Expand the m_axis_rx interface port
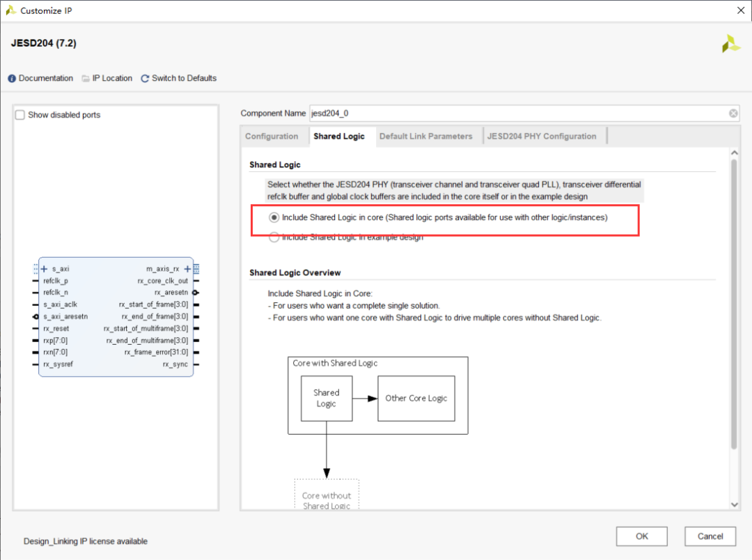The image size is (752, 560). tap(187, 269)
